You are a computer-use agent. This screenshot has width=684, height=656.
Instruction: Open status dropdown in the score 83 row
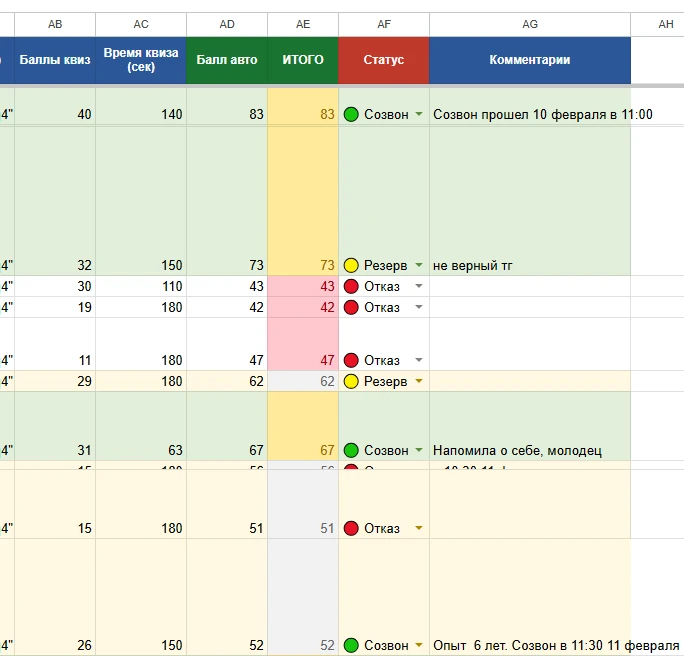coord(419,114)
